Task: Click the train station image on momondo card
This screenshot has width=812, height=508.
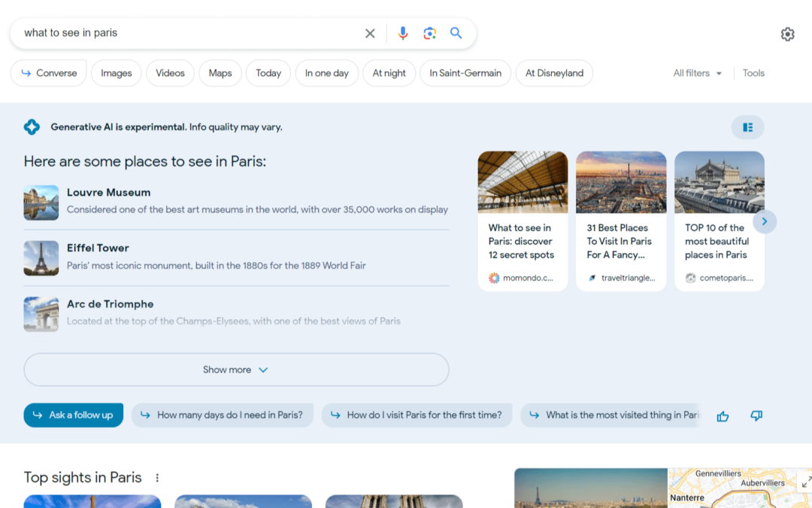Action: 523,182
